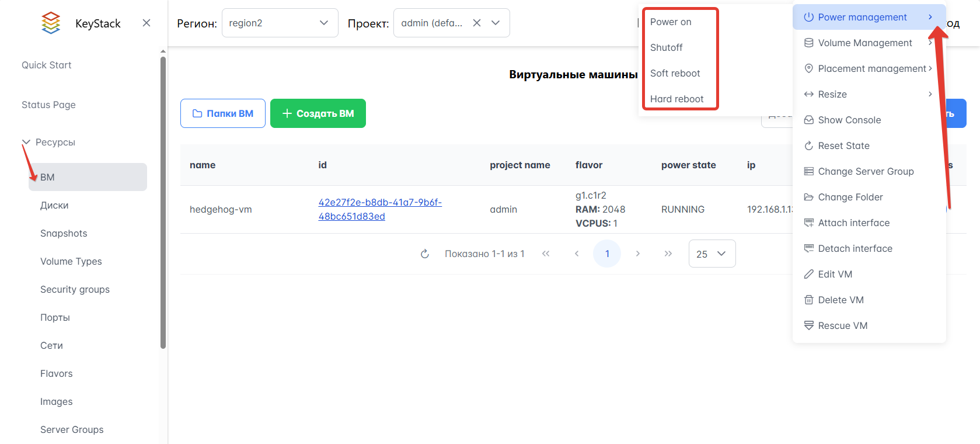This screenshot has height=444, width=980.
Task: Expand the Resize submenu
Action: click(x=868, y=94)
